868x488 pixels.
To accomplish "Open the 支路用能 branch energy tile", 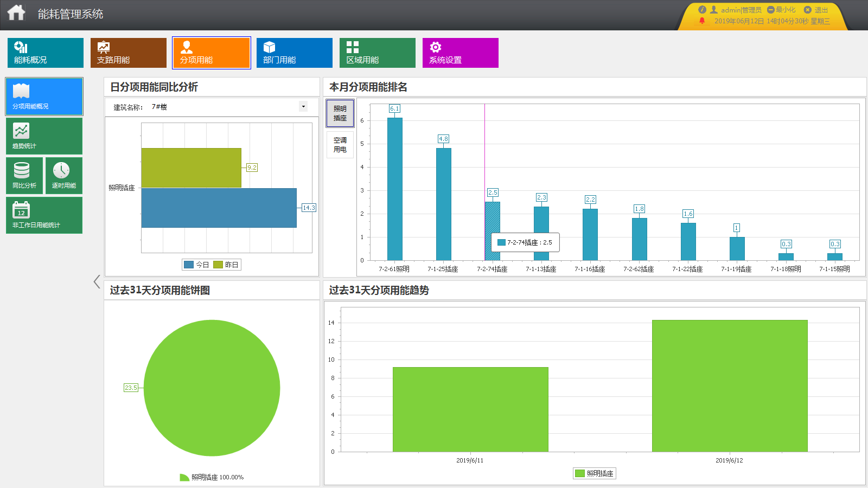I will [x=129, y=53].
